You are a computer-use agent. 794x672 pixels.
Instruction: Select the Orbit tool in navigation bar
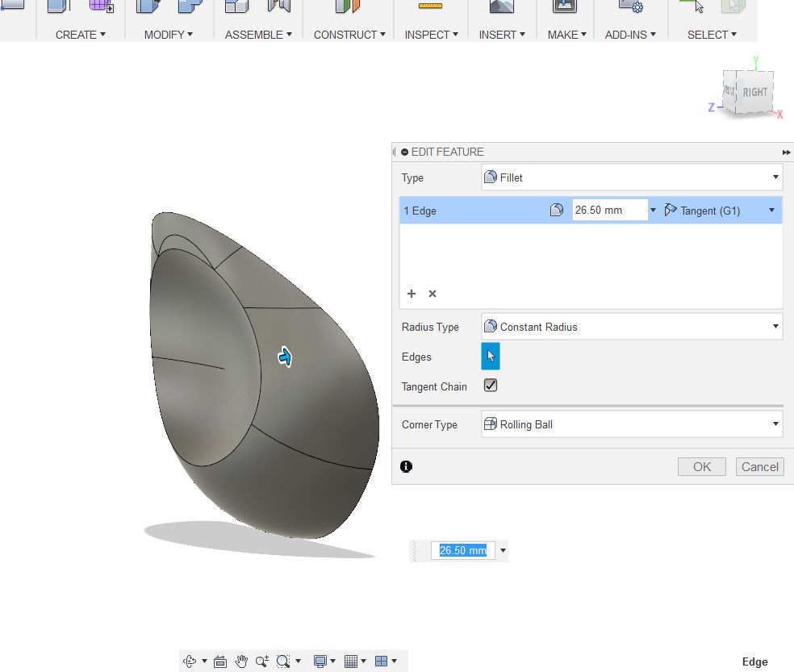point(190,661)
